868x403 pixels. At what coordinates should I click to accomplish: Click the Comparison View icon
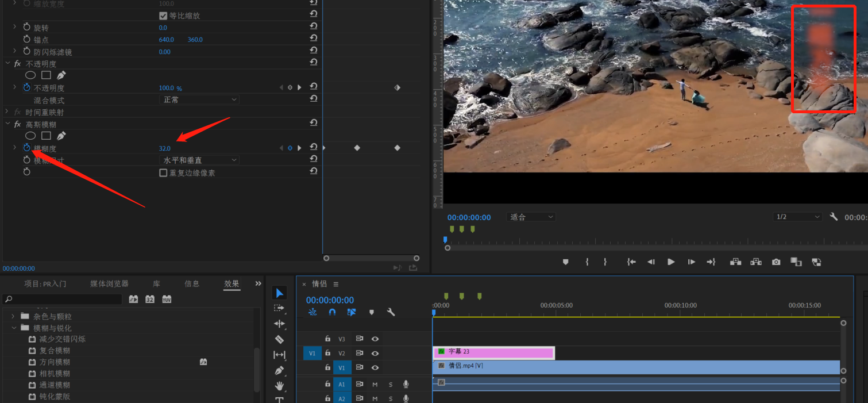point(796,262)
